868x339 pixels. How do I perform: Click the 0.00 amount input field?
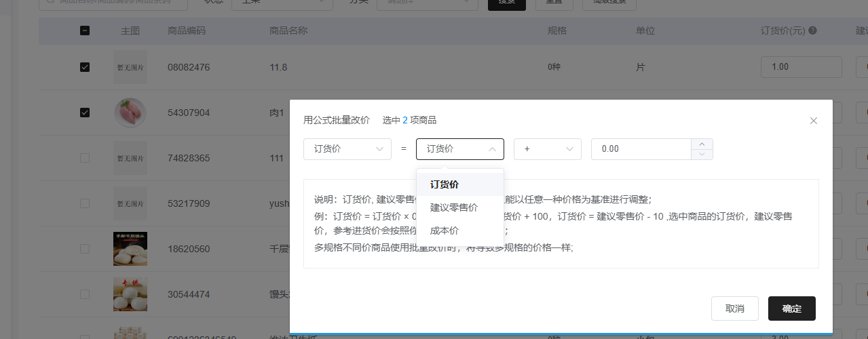tap(640, 149)
